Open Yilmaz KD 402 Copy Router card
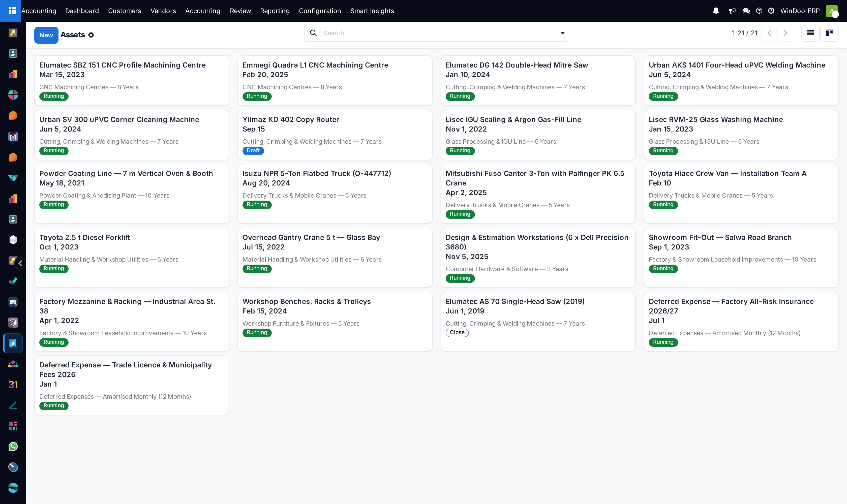 335,135
